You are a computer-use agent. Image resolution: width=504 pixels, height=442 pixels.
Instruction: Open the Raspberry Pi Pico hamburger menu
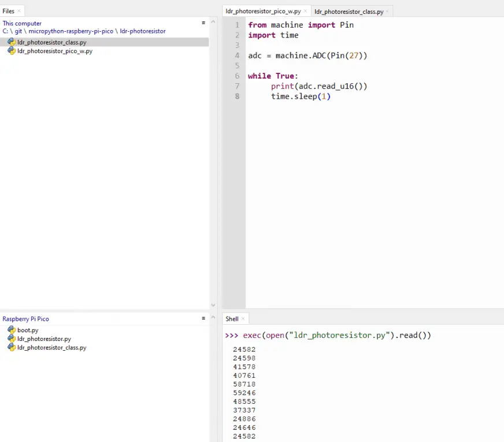point(203,318)
